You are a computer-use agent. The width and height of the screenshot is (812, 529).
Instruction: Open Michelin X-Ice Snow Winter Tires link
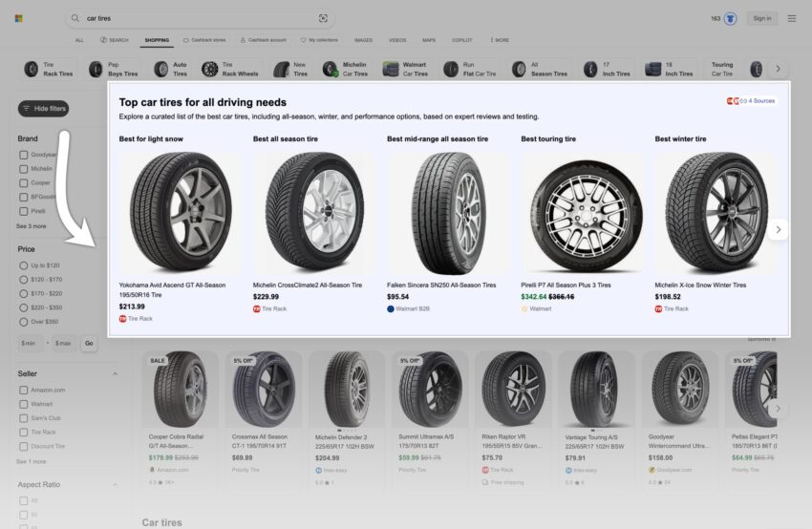700,286
